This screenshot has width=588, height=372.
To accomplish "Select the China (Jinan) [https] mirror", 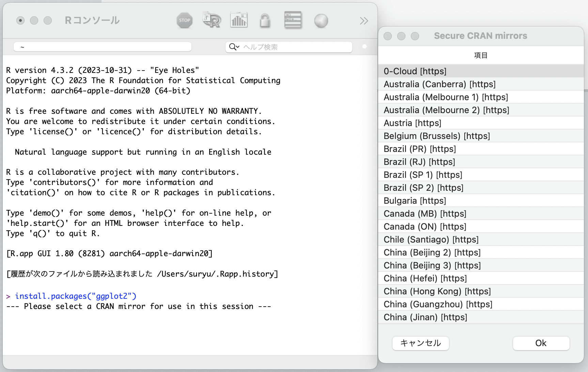I will (x=481, y=317).
